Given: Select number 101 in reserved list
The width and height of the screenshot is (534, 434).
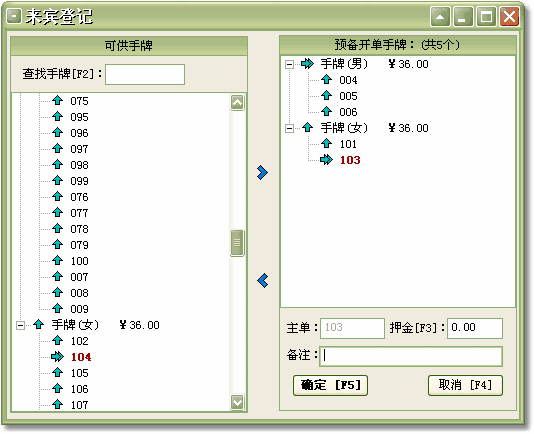Looking at the screenshot, I should 348,144.
